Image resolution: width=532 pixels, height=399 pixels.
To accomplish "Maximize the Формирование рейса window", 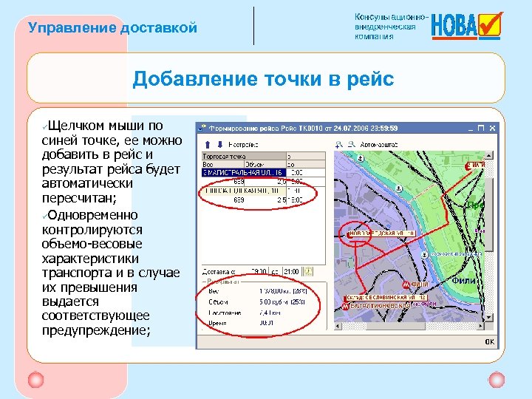I will coord(481,129).
